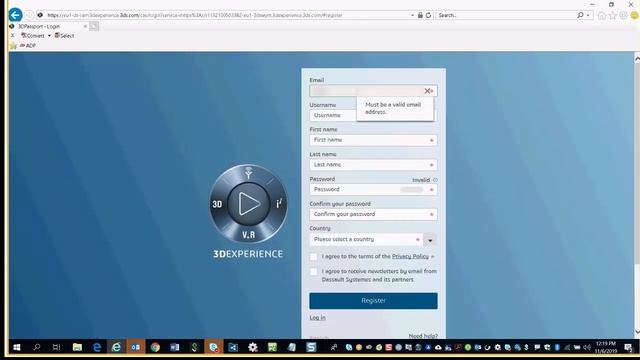Open the country dropdown arrow
The width and height of the screenshot is (640, 360).
coord(430,240)
